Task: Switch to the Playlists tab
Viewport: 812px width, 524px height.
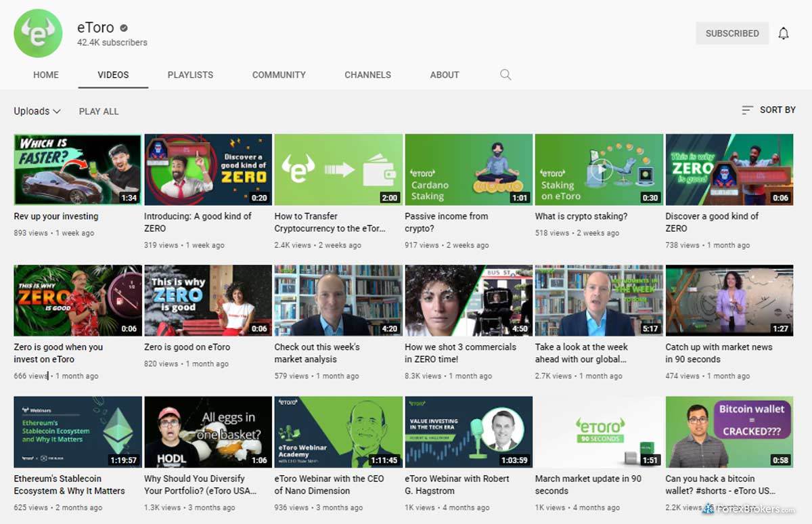Action: (190, 74)
